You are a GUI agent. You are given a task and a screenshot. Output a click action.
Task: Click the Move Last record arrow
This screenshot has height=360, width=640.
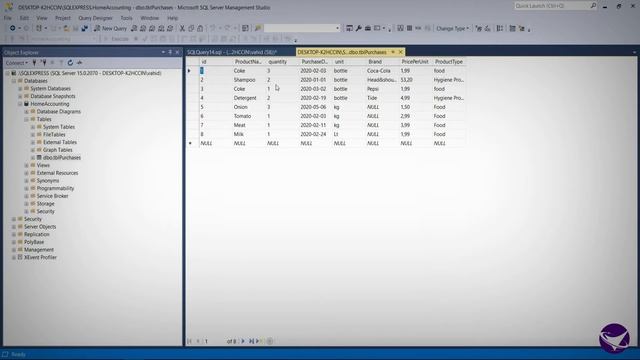tap(251, 341)
